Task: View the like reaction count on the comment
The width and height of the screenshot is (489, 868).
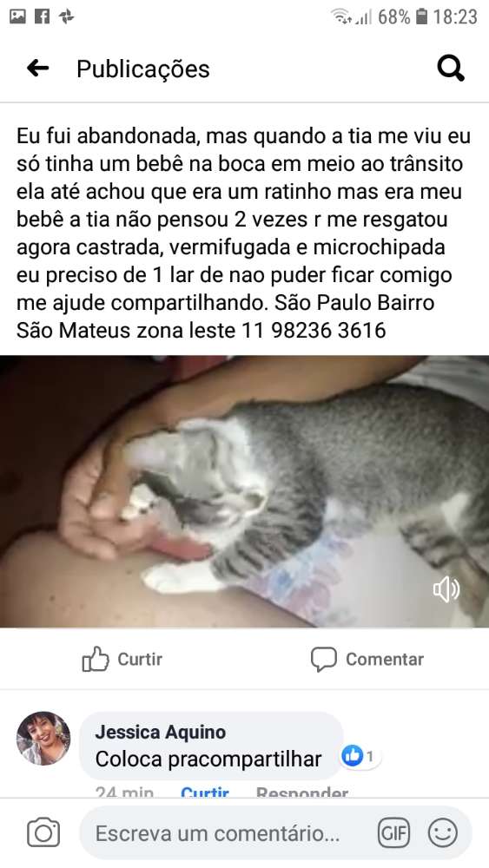Action: click(x=359, y=756)
